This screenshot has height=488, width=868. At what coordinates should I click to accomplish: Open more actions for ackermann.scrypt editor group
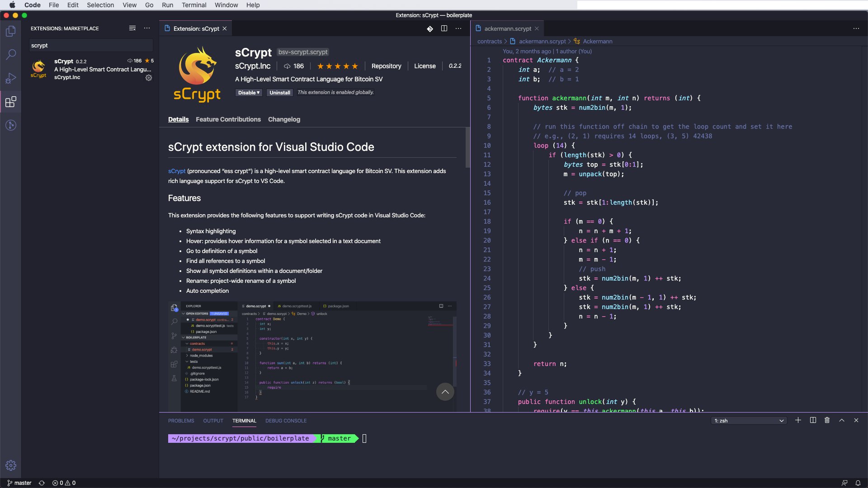856,28
